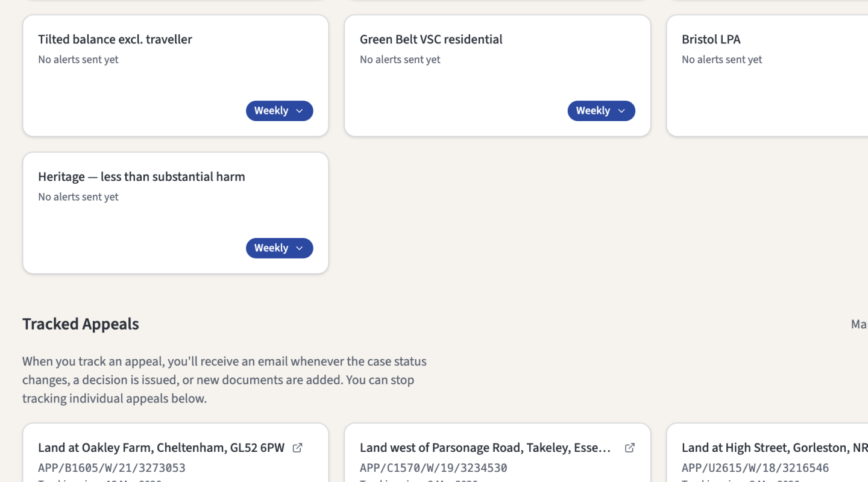The height and width of the screenshot is (482, 868).
Task: Click the Green Belt VSC residential card title
Action: (430, 39)
